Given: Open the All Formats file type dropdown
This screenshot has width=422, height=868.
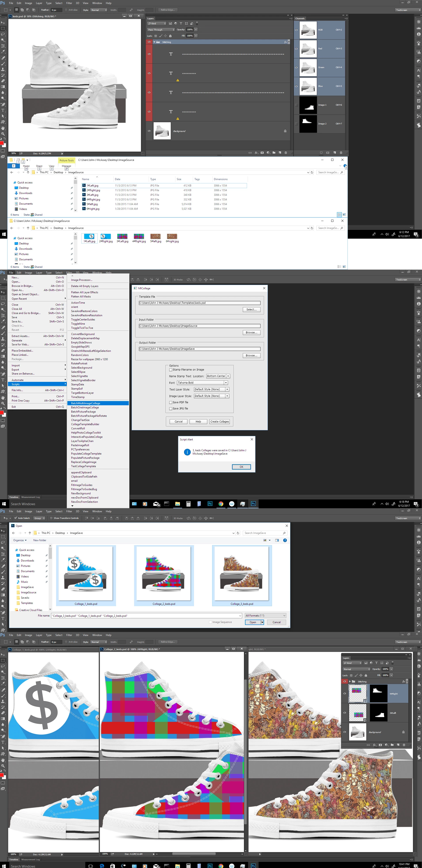Looking at the screenshot, I should point(265,616).
